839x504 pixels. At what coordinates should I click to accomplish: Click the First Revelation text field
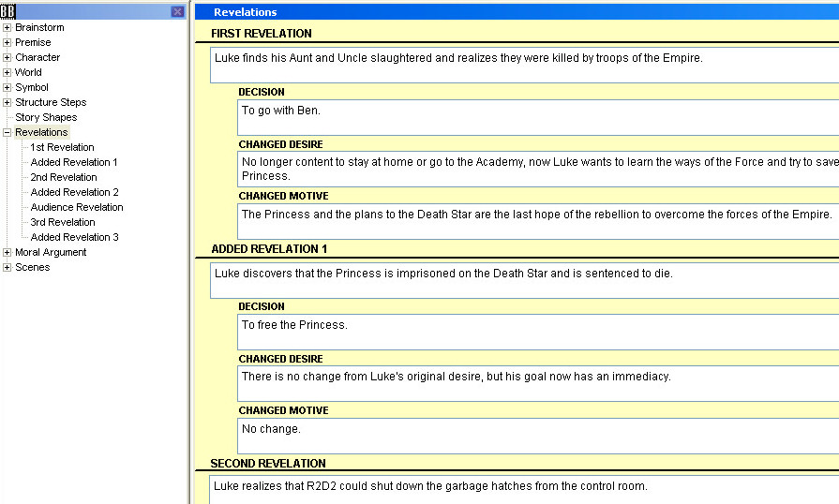point(525,66)
